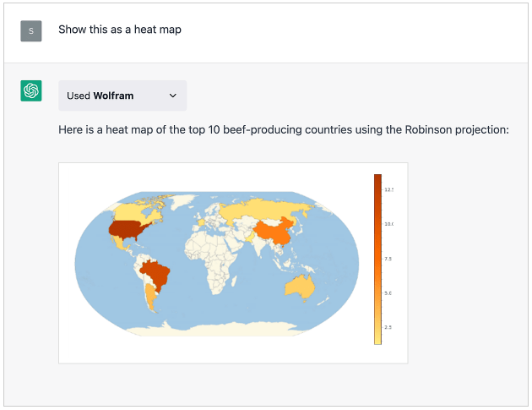Click China on the heat map
Viewport: 532px width, 410px height.
coord(276,231)
